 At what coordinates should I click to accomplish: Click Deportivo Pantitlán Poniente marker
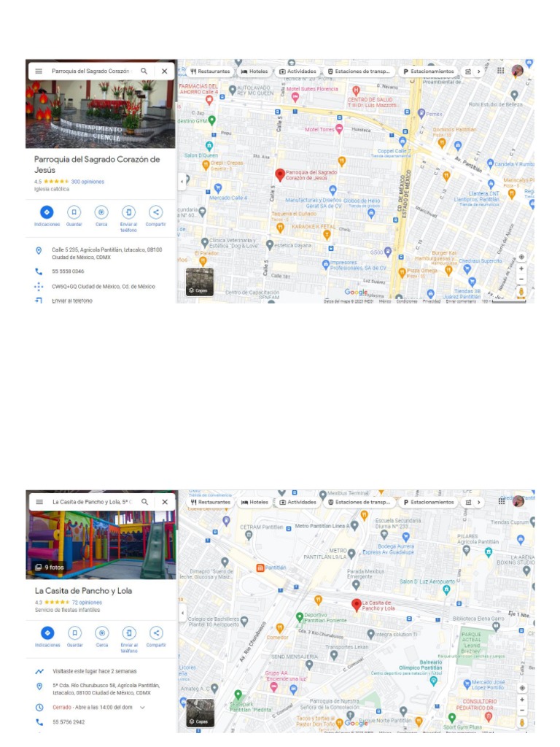click(300, 617)
